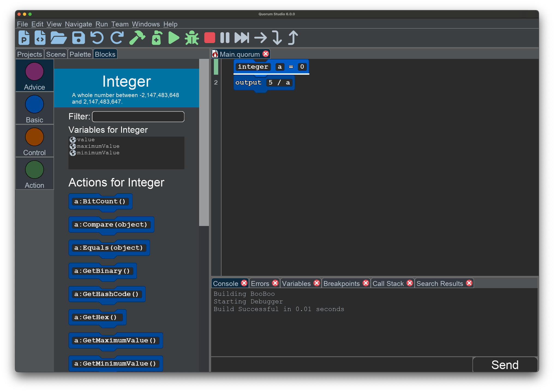Switch to the Palette tab
Image resolution: width=554 pixels, height=392 pixels.
click(80, 54)
